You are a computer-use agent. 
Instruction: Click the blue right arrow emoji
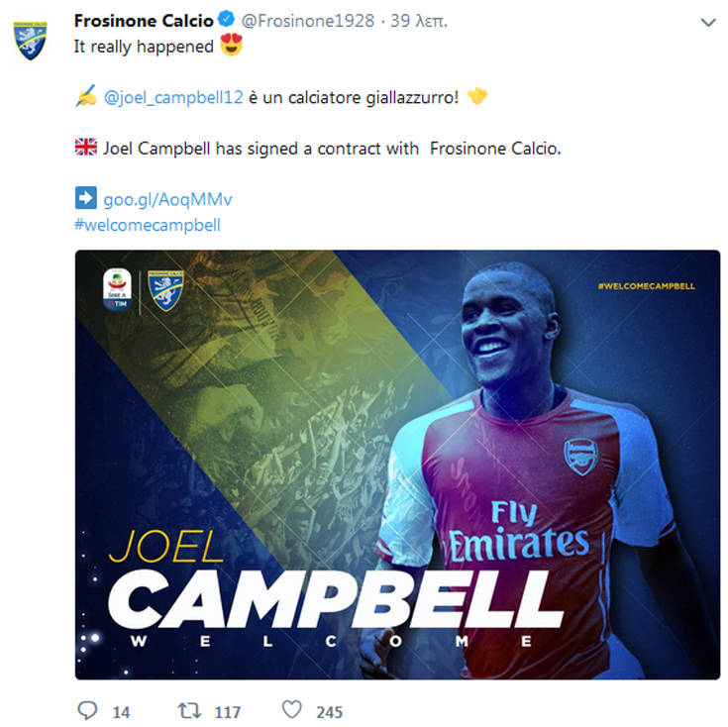[x=86, y=198]
